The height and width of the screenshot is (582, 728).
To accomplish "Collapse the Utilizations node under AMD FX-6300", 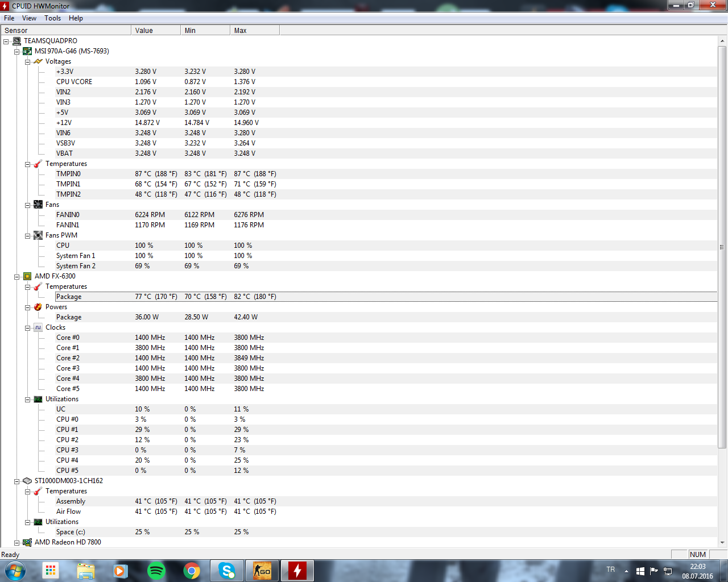I will point(27,400).
